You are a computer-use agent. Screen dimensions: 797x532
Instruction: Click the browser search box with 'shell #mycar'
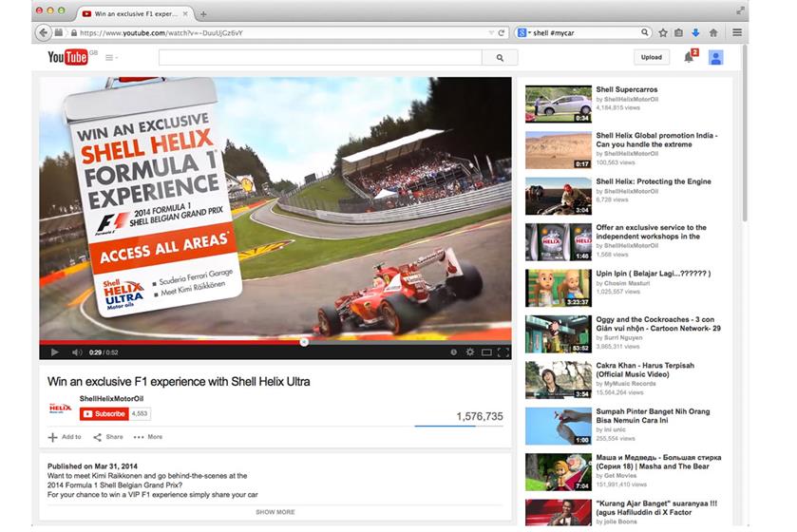coord(584,32)
